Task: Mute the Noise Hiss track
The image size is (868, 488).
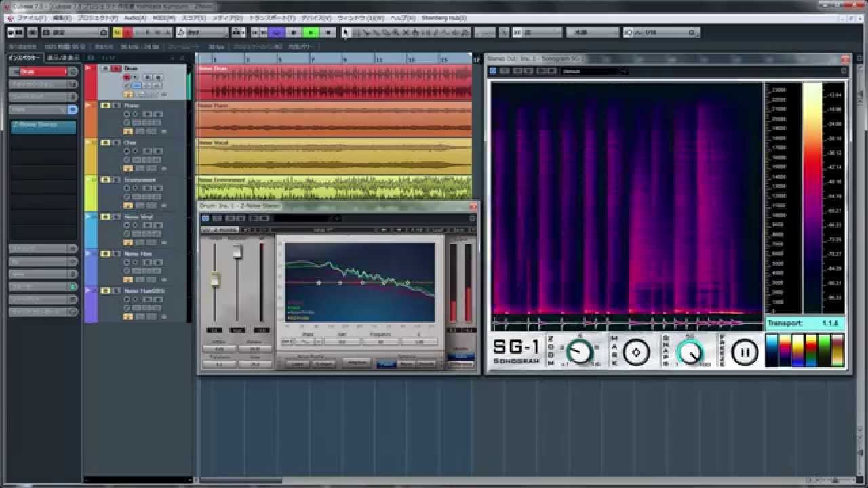Action: (x=106, y=253)
